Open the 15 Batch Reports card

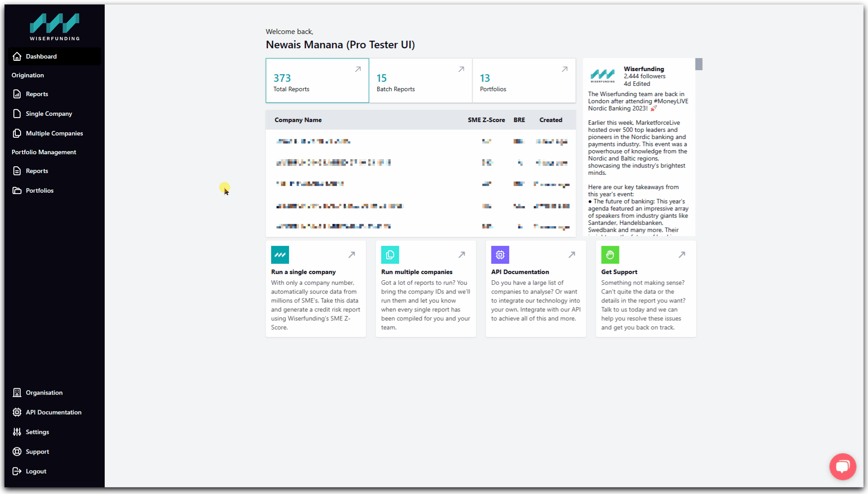pyautogui.click(x=421, y=80)
